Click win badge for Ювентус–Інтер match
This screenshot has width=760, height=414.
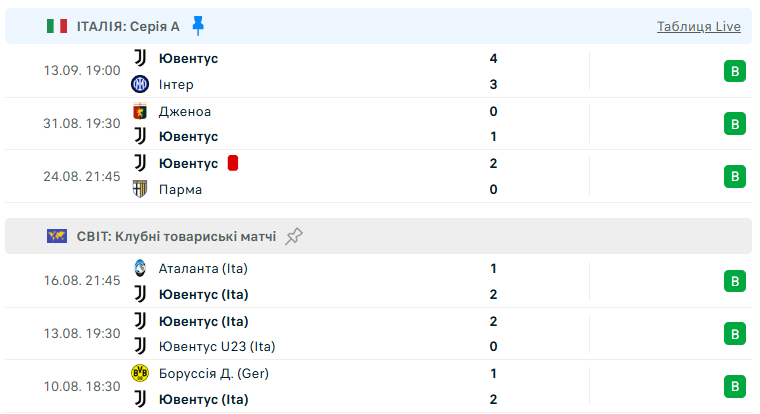coord(735,71)
